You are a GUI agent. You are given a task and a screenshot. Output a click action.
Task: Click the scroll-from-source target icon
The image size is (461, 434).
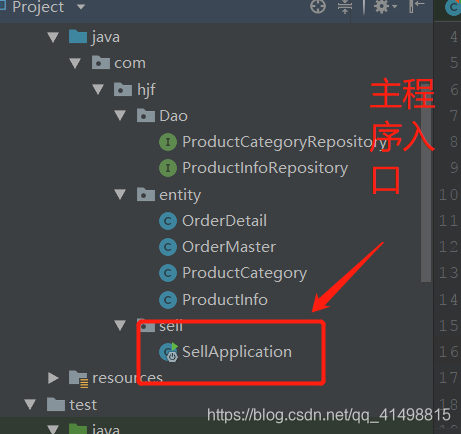[x=318, y=6]
